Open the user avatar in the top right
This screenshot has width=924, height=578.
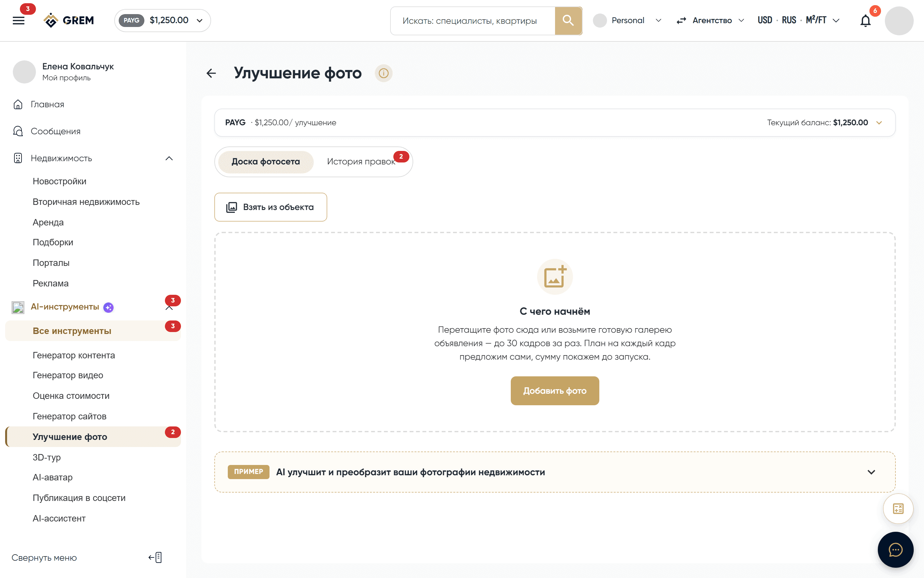[x=899, y=21]
